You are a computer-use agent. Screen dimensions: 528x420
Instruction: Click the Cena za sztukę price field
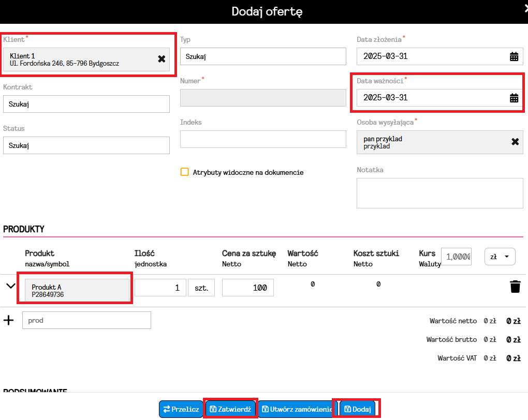pos(247,288)
